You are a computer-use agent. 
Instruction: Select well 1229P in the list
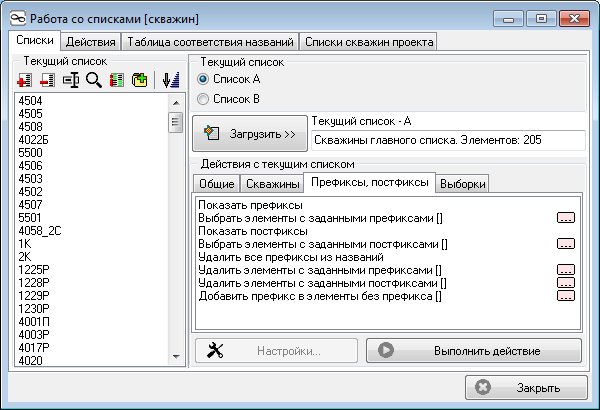[x=34, y=296]
